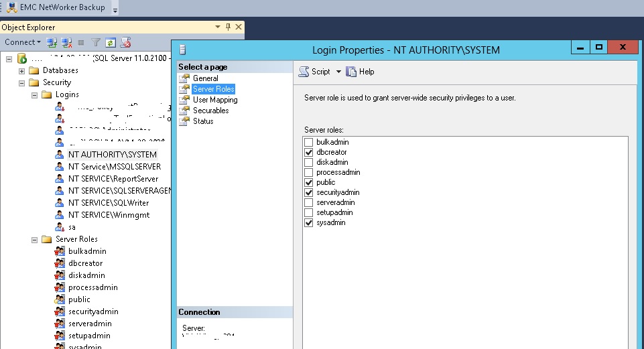Screen dimensions: 644x349
Task: Click the bulkadmin role icon in tree
Action: [x=60, y=251]
